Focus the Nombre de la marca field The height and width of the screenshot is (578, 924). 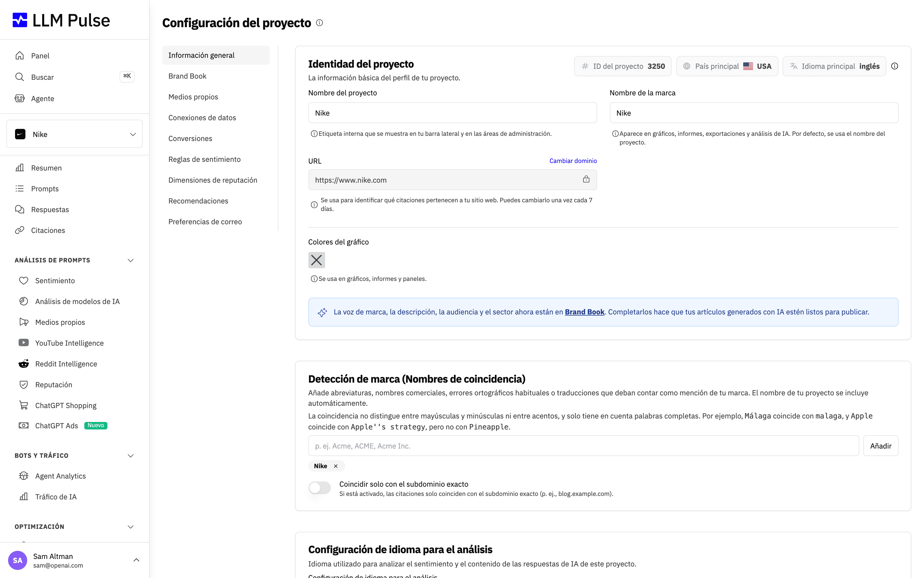[754, 113]
